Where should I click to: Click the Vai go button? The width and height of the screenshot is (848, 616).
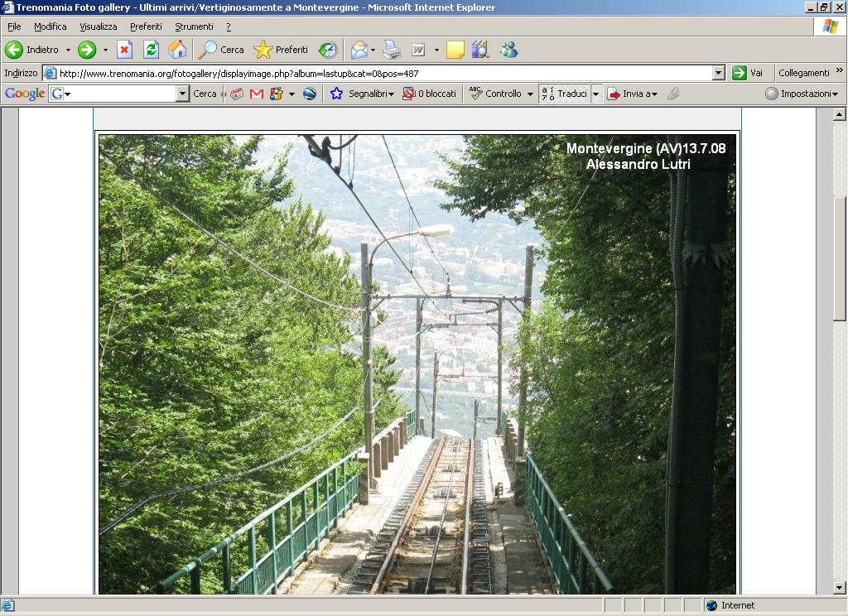[x=748, y=73]
